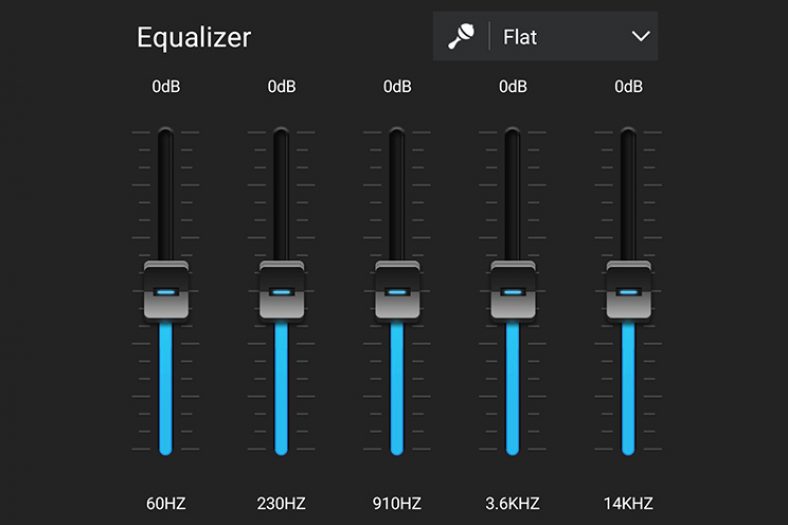
Task: Click the 60HZ frequency label
Action: pyautogui.click(x=166, y=503)
